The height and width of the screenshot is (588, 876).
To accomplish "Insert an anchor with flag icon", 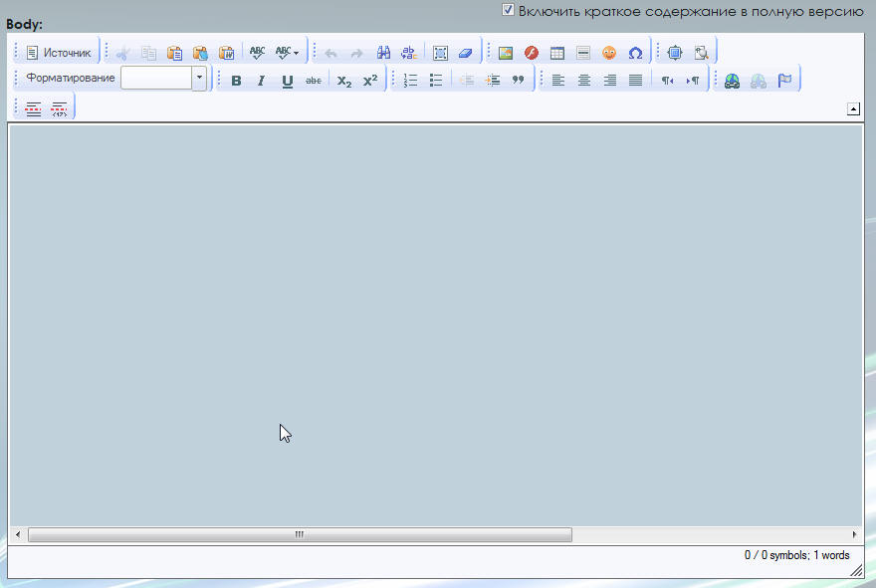I will tap(785, 81).
